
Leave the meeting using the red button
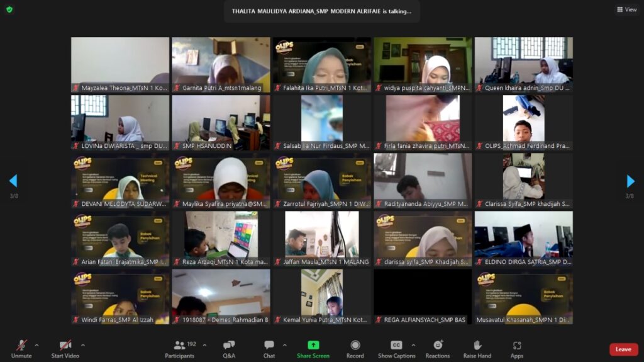pyautogui.click(x=623, y=349)
